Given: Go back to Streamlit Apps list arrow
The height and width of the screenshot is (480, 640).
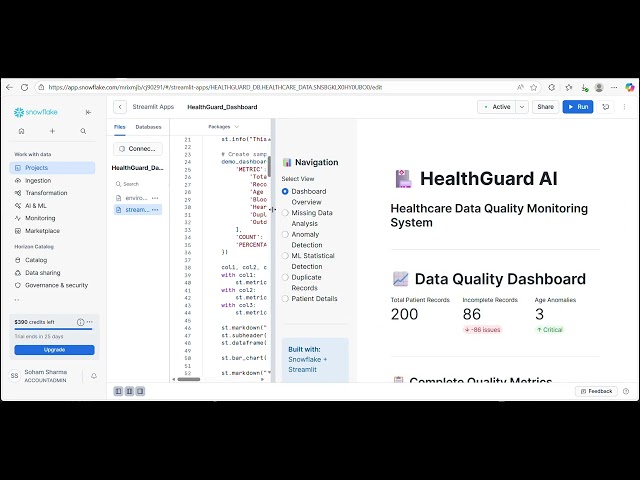Looking at the screenshot, I should 120,107.
